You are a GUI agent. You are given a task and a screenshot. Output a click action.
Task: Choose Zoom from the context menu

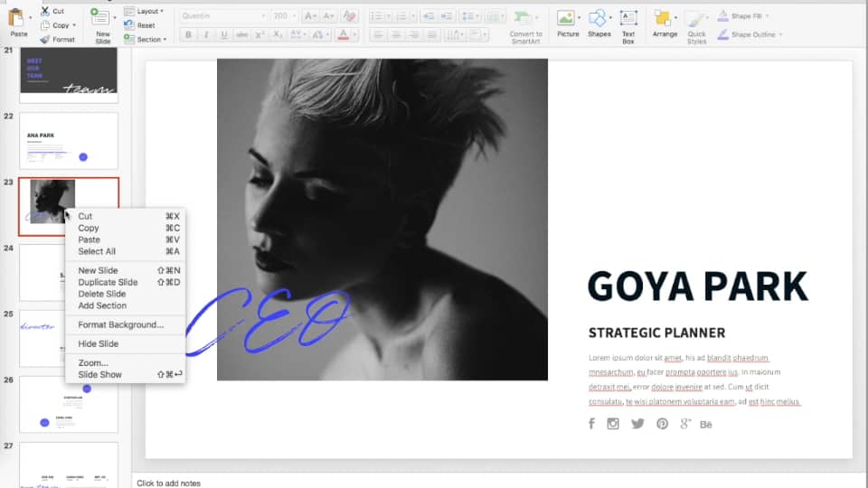pos(125,363)
